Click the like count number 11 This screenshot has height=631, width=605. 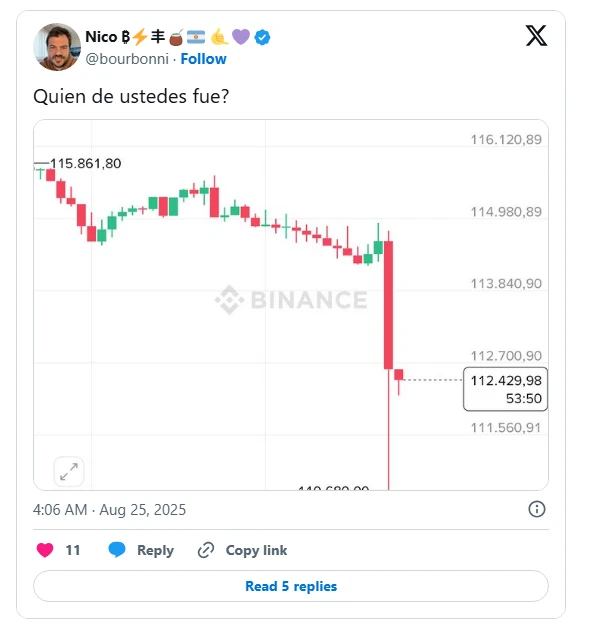73,550
